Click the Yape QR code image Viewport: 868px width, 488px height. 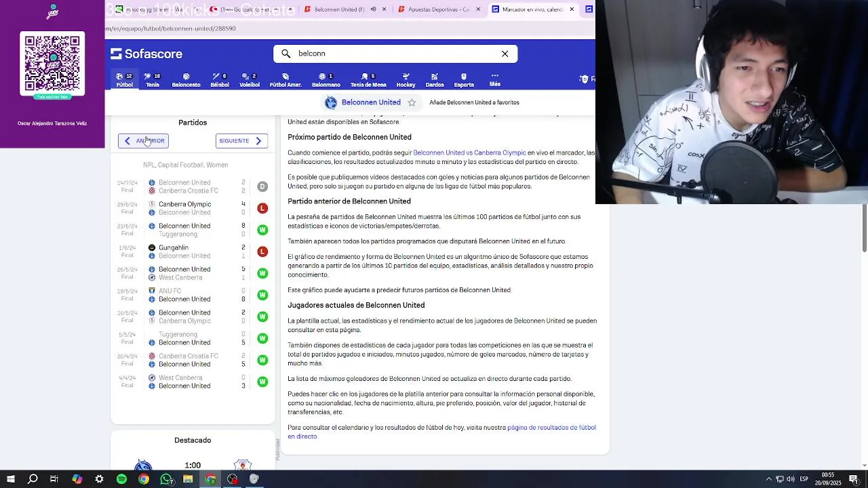tap(52, 64)
